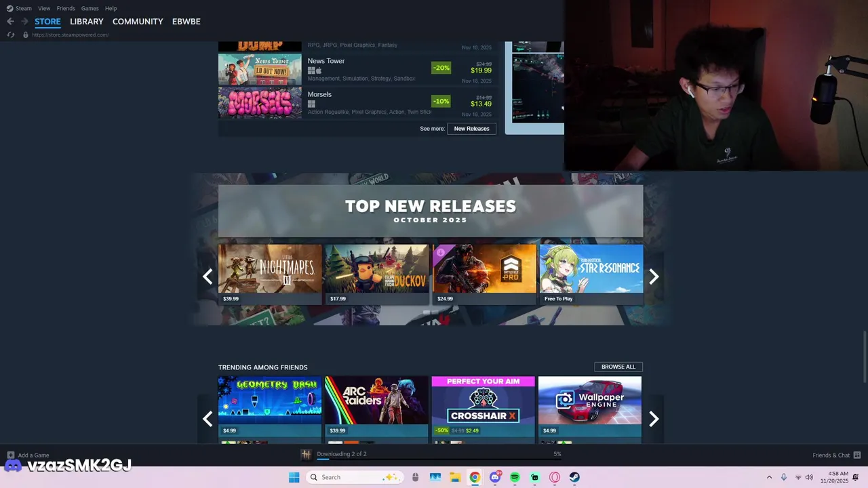Open the Wi-Fi network tray icon
Image resolution: width=868 pixels, height=488 pixels.
click(798, 477)
